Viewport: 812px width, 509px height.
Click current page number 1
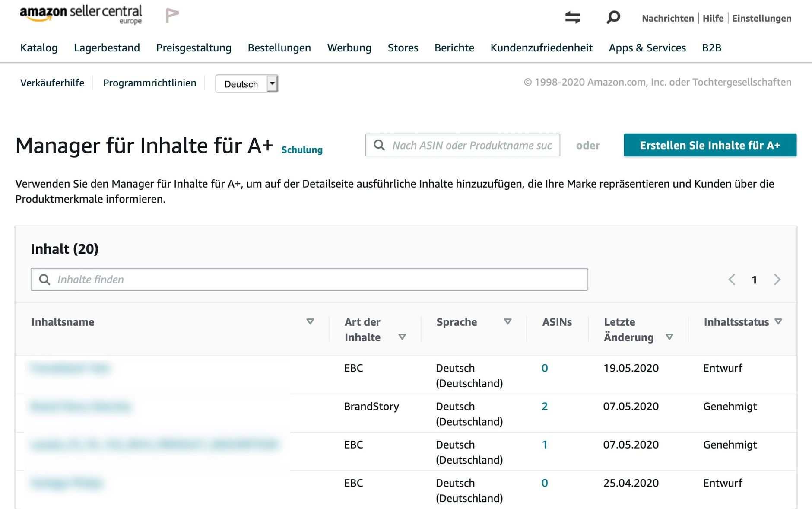(x=754, y=280)
